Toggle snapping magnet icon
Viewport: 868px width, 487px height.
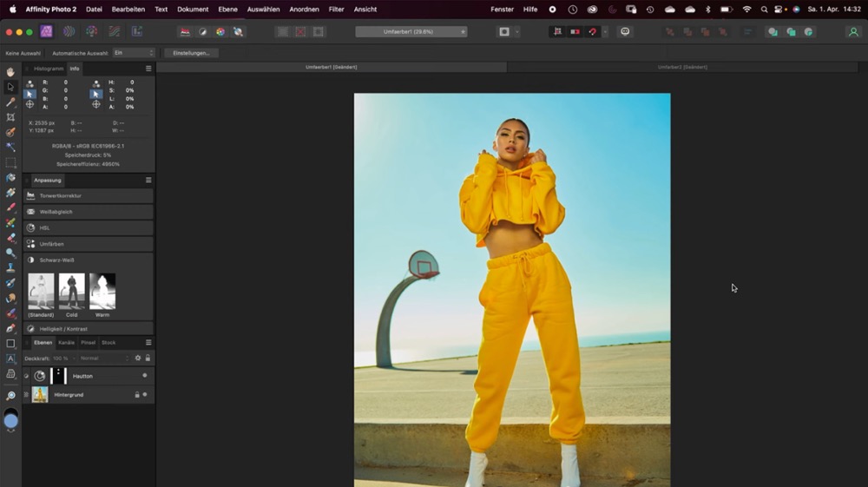593,32
